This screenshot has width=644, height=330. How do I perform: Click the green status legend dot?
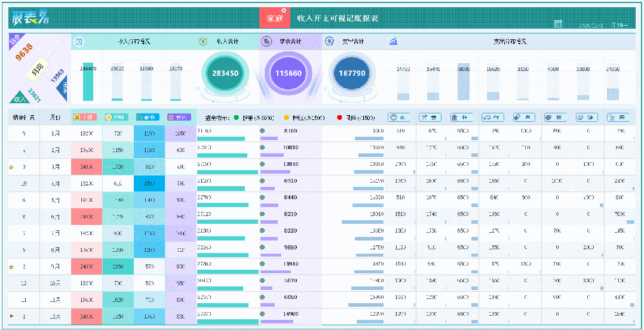pyautogui.click(x=236, y=118)
